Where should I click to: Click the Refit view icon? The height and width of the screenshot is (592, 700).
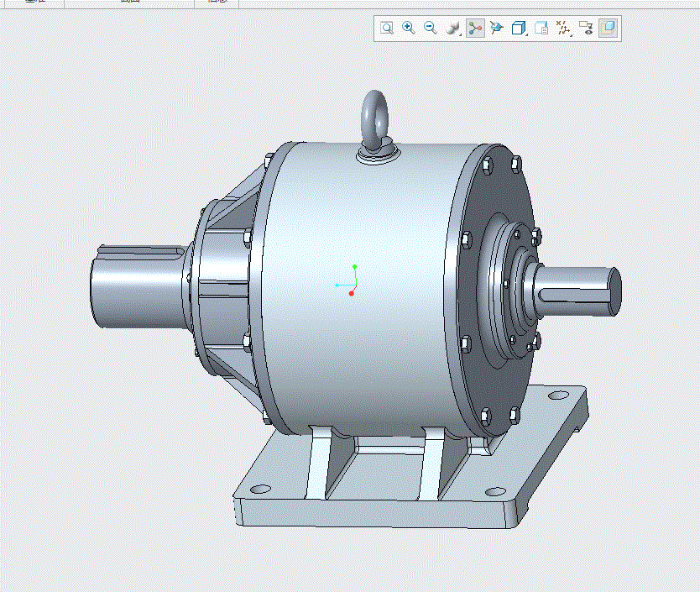click(x=387, y=29)
